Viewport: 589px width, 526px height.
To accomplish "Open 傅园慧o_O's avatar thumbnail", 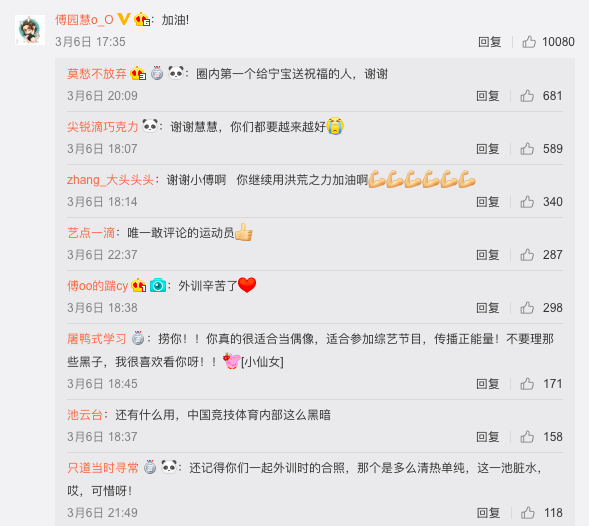I will coord(30,30).
